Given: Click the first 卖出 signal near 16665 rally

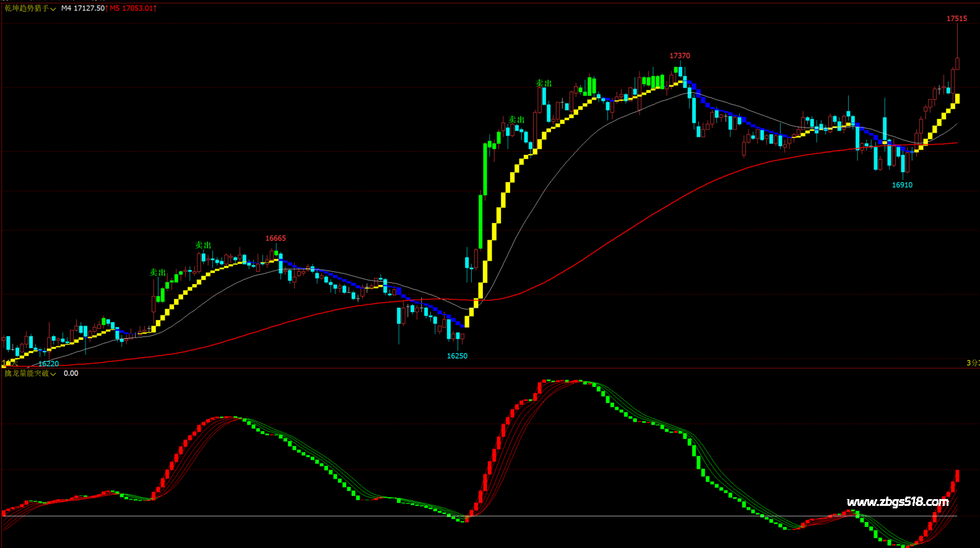Looking at the screenshot, I should (158, 272).
